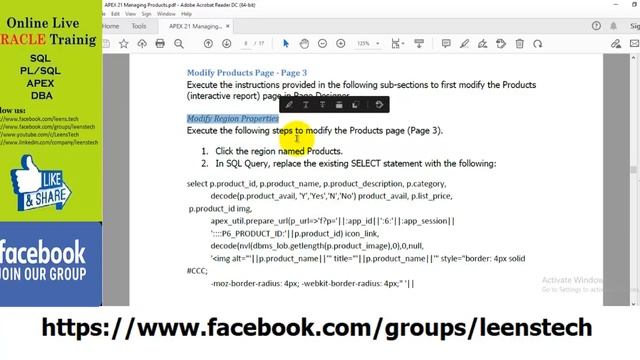Underline selected text from floating toolbar
The height and width of the screenshot is (360, 640).
pos(306,105)
